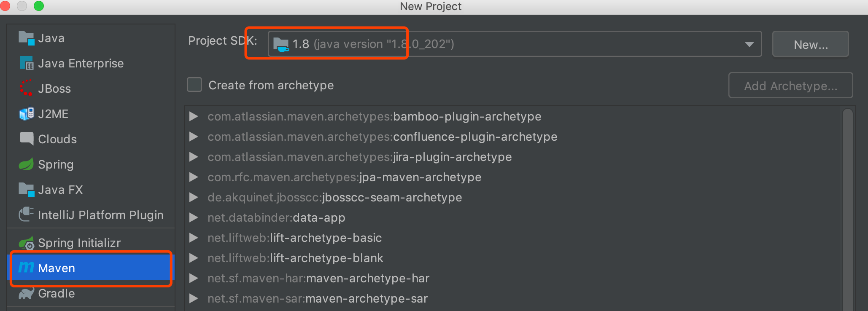Select the Spring green leaf icon
Screen dimensions: 868x311
point(26,164)
